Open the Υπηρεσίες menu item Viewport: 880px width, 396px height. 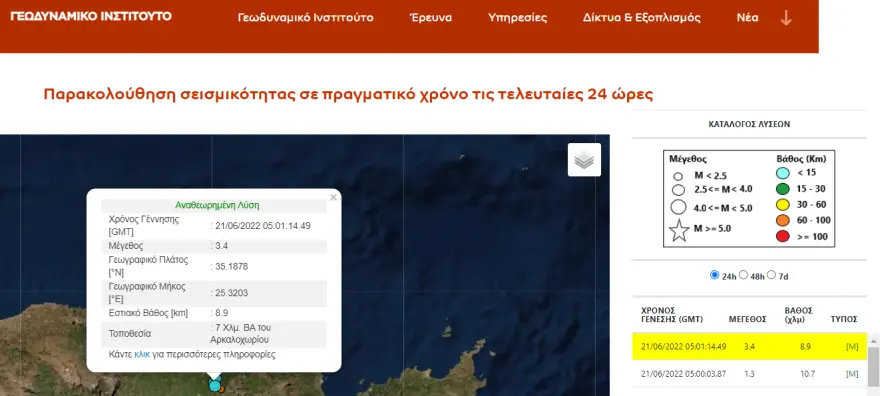[517, 17]
